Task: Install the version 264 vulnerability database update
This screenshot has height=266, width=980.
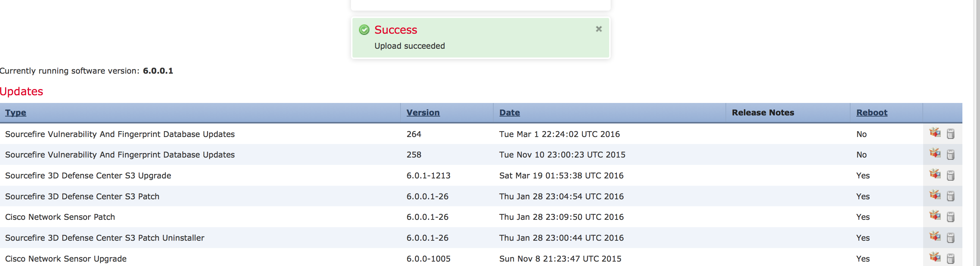Action: pyautogui.click(x=935, y=133)
